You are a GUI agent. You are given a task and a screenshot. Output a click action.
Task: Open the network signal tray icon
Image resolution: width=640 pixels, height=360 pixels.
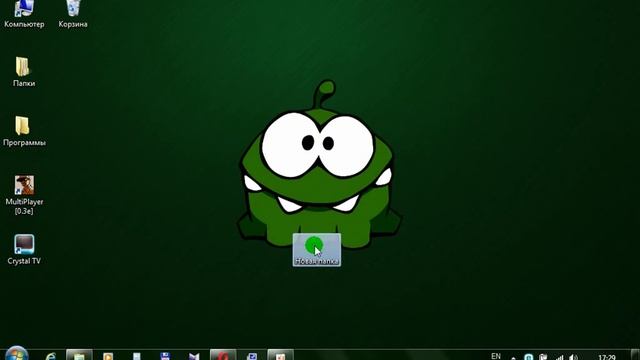tap(559, 357)
